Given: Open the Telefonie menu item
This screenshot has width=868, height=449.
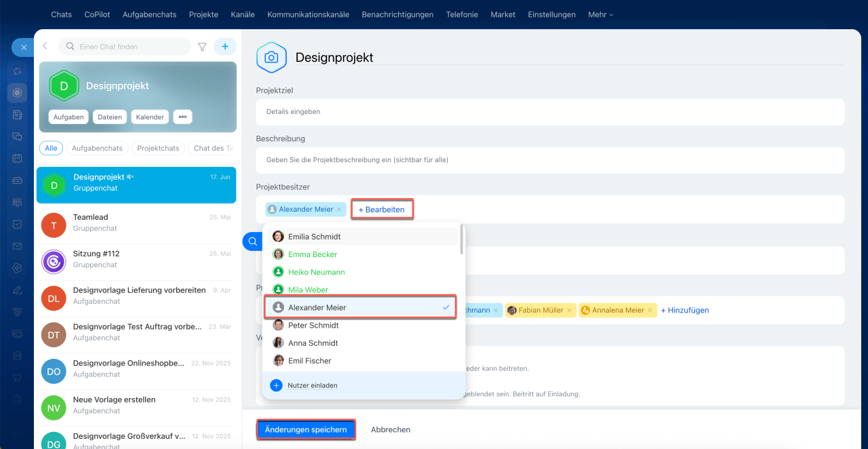Looking at the screenshot, I should 462,14.
